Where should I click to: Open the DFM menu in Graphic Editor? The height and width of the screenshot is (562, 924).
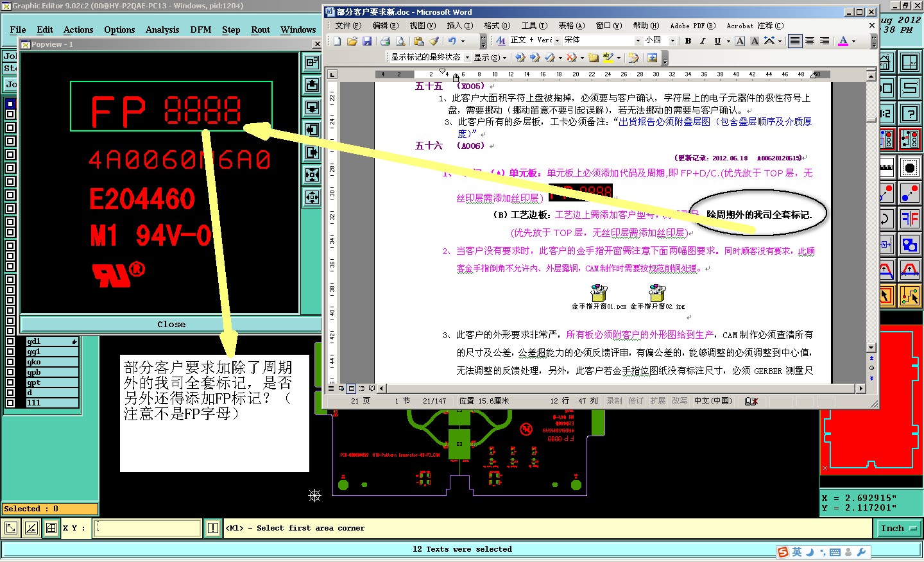coord(201,30)
